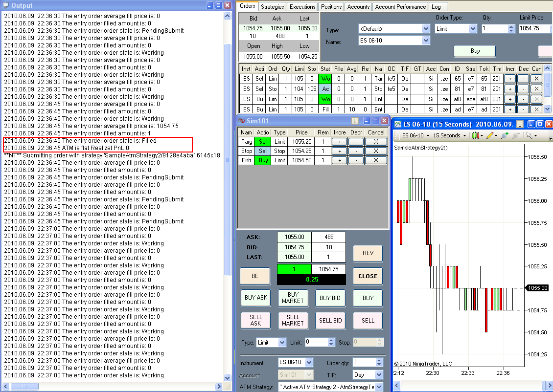Decrease price of the Entr buy order in Sim101

(x=356, y=160)
